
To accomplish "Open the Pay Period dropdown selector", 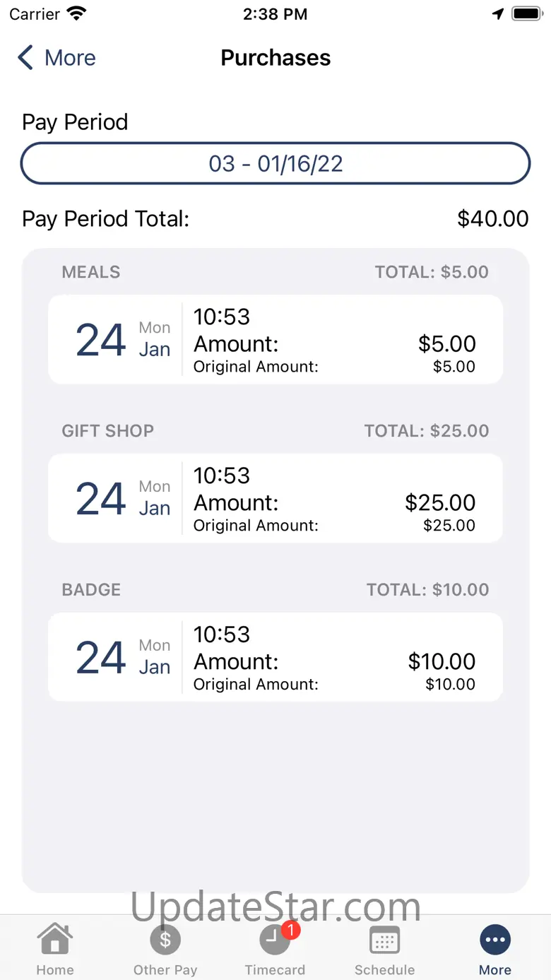I will pos(275,164).
